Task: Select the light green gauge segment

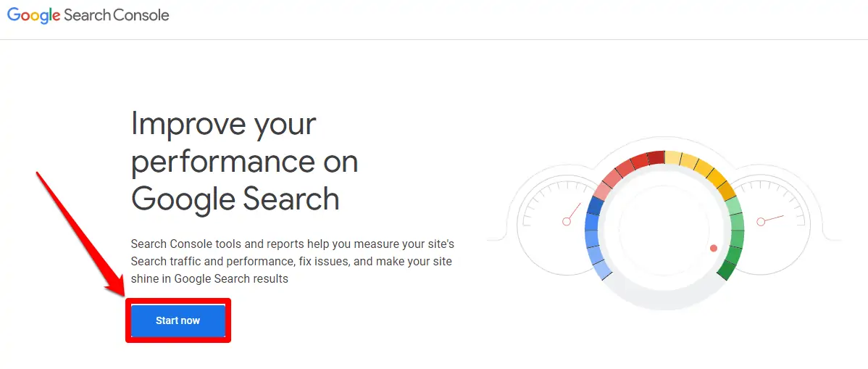Action: (734, 206)
